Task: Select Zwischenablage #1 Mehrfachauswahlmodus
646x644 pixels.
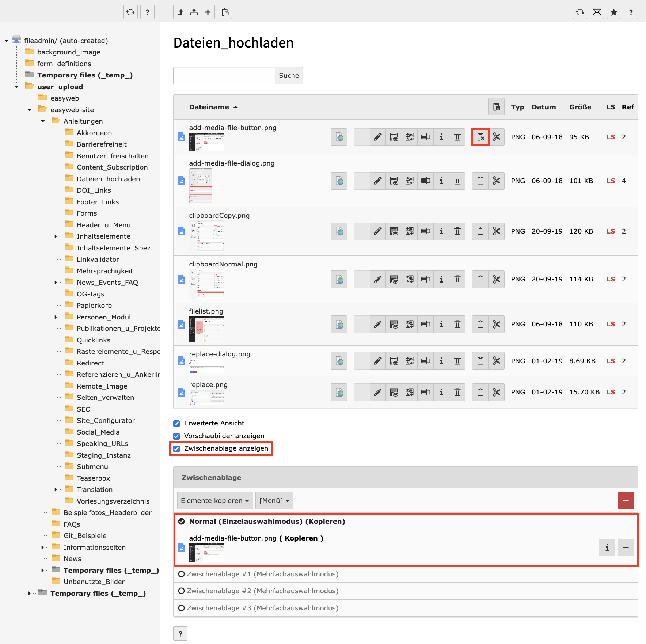Action: point(182,574)
